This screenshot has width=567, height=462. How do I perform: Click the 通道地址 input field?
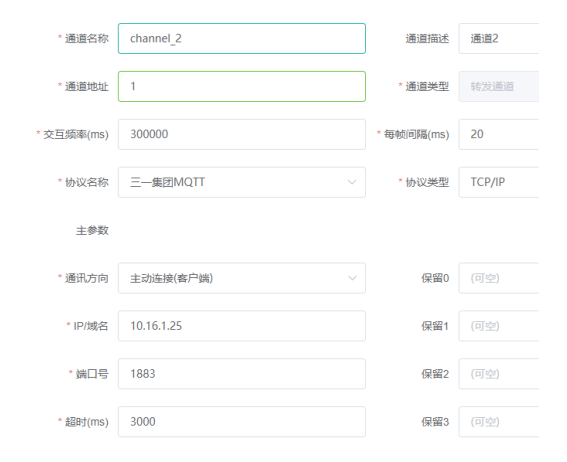(x=242, y=86)
